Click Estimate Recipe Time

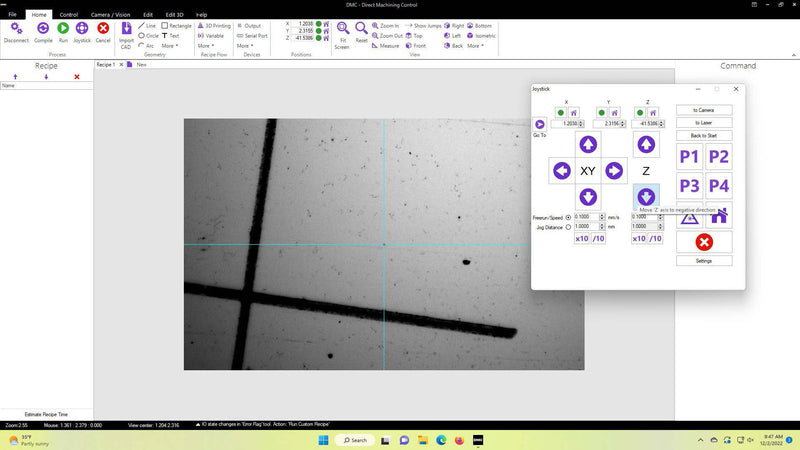tap(46, 414)
